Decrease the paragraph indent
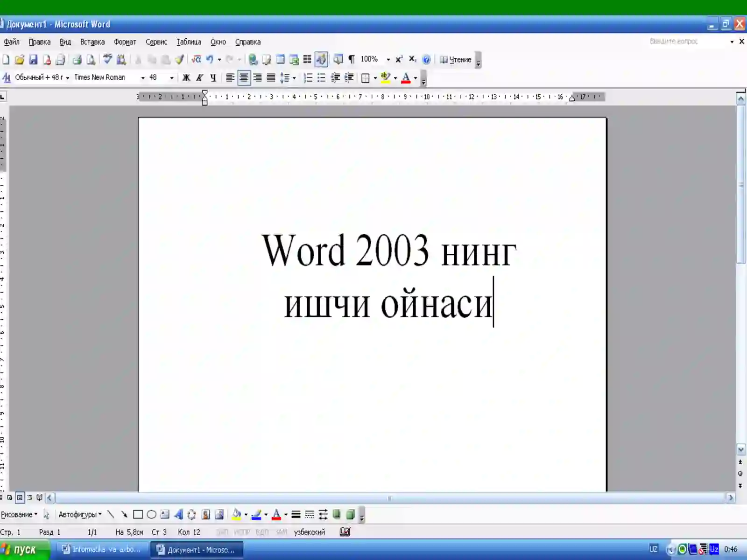The height and width of the screenshot is (560, 747). pyautogui.click(x=335, y=78)
